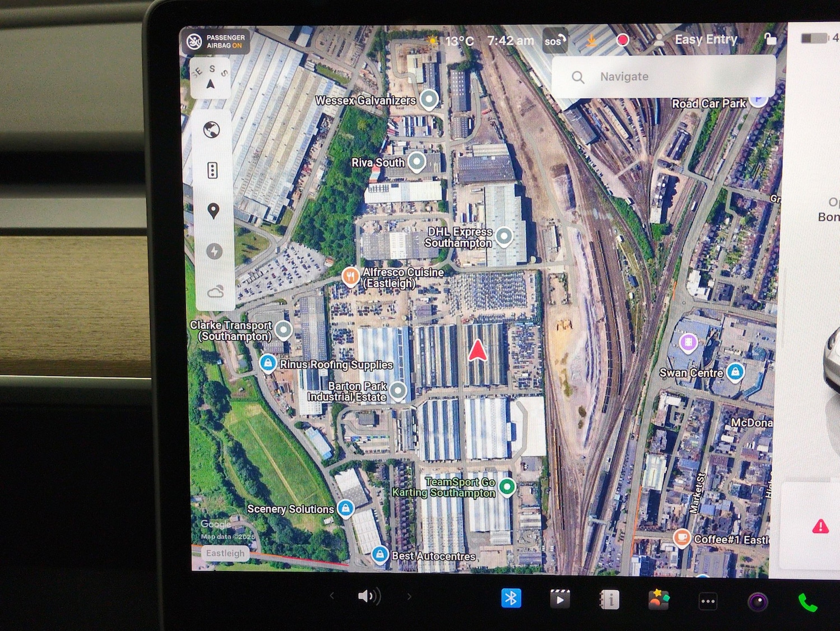Screen dimensions: 840x631
Task: Open Bluetooth settings from the bottom bar
Action: (511, 598)
